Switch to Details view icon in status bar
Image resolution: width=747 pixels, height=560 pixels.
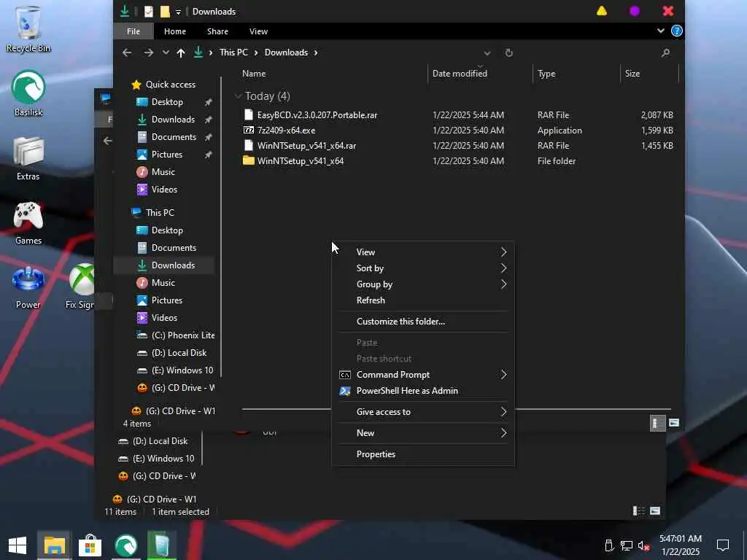(657, 423)
